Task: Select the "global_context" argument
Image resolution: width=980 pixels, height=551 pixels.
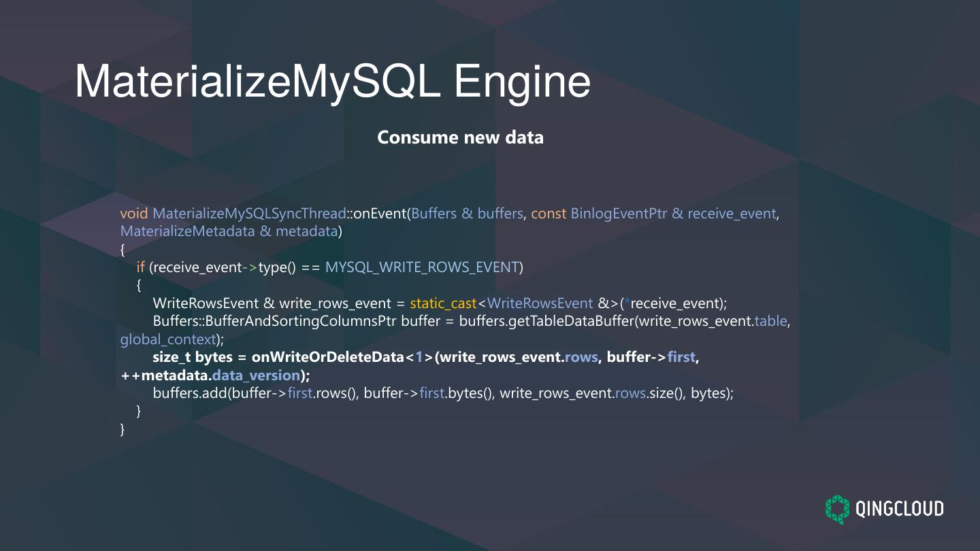Action: pyautogui.click(x=168, y=339)
